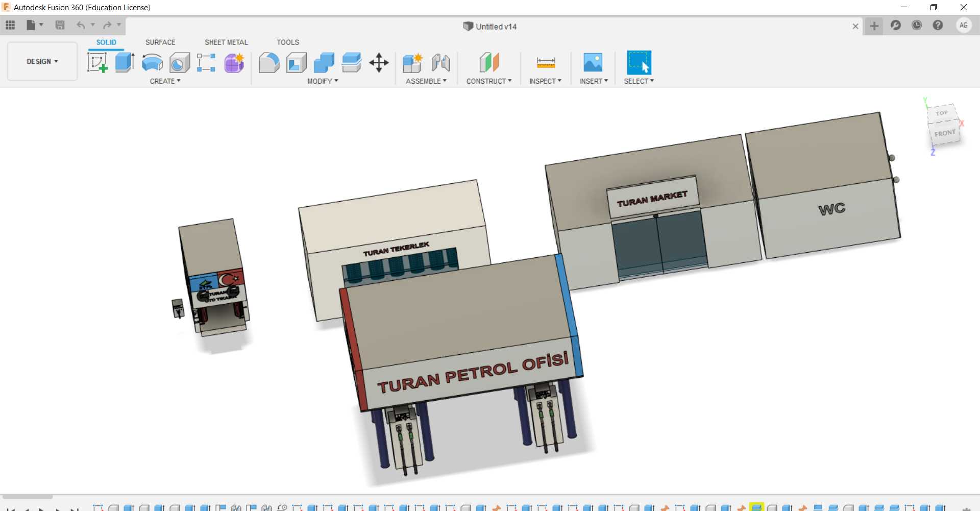Switch to the SOLID tab

tap(106, 42)
